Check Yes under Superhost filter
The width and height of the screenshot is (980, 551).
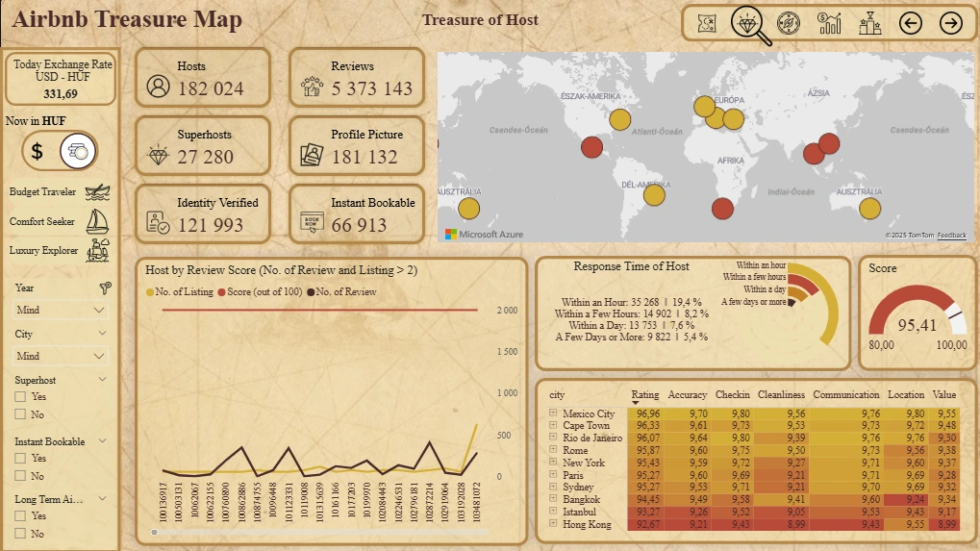pos(21,397)
